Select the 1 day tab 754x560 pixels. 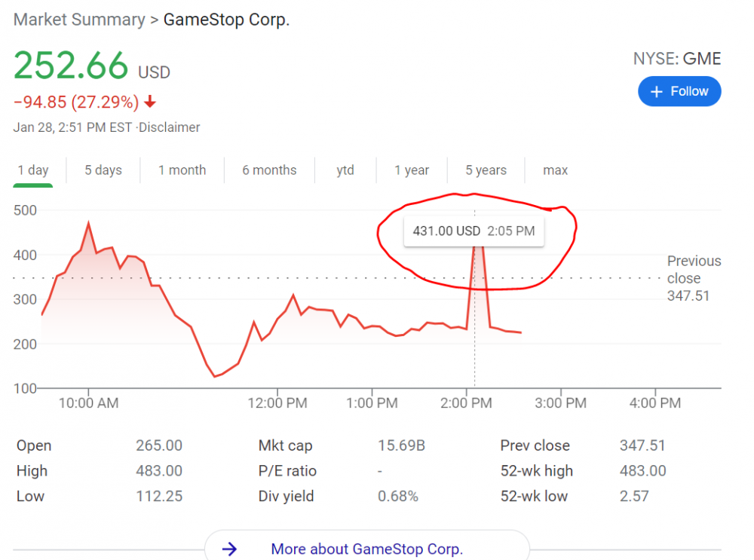(33, 170)
